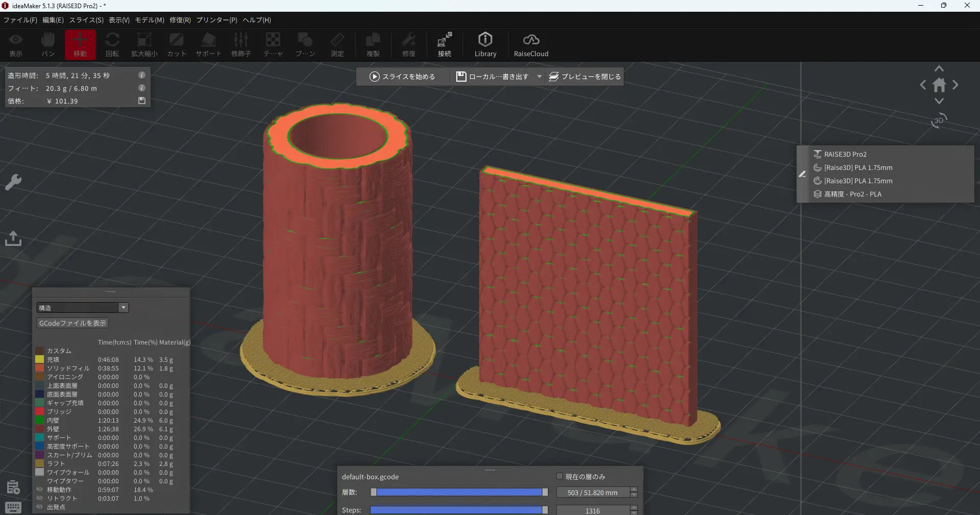Click the home view icon
Screen dimensions: 980x515
(x=939, y=85)
